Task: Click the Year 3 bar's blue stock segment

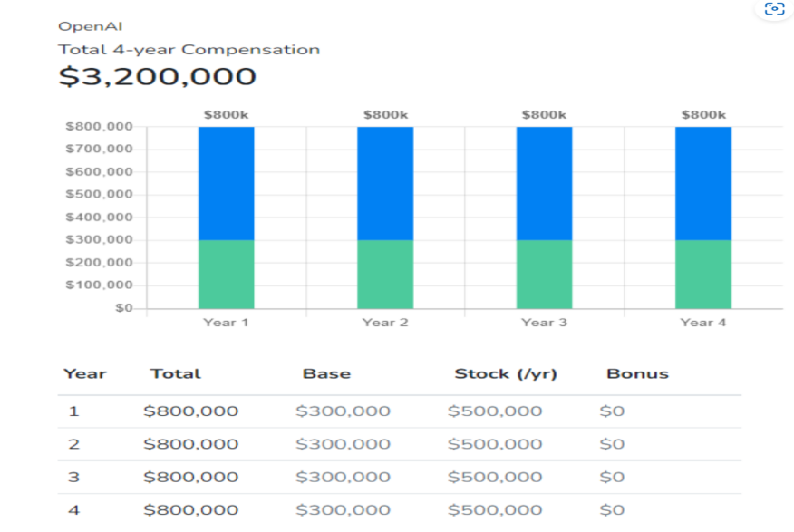Action: click(x=545, y=183)
